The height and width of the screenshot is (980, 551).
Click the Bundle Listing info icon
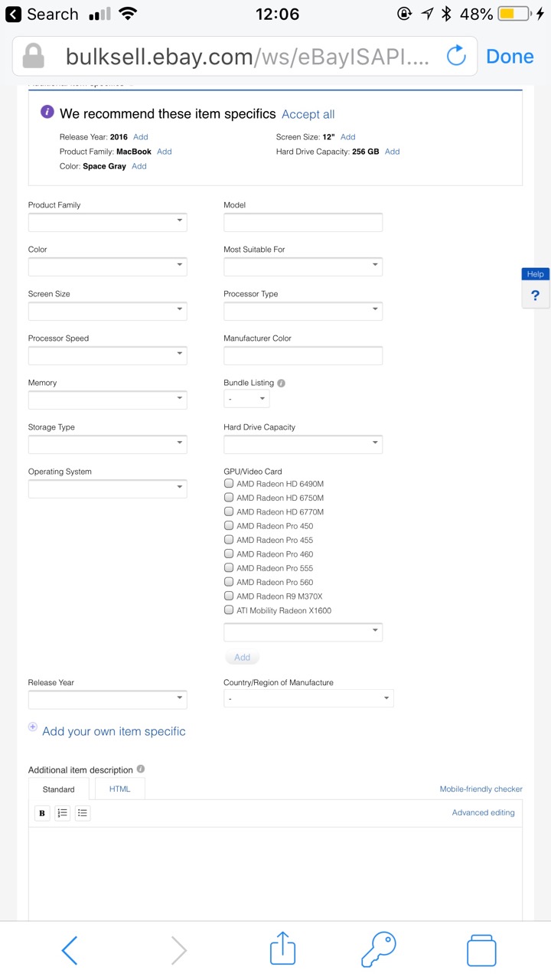282,383
